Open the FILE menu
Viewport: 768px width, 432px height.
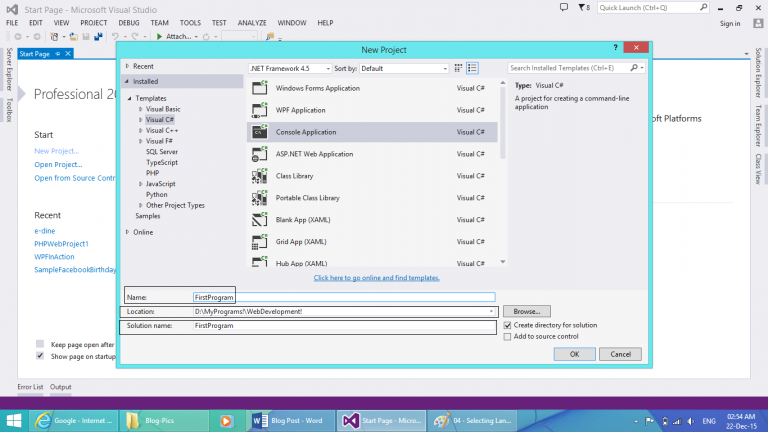pyautogui.click(x=12, y=23)
